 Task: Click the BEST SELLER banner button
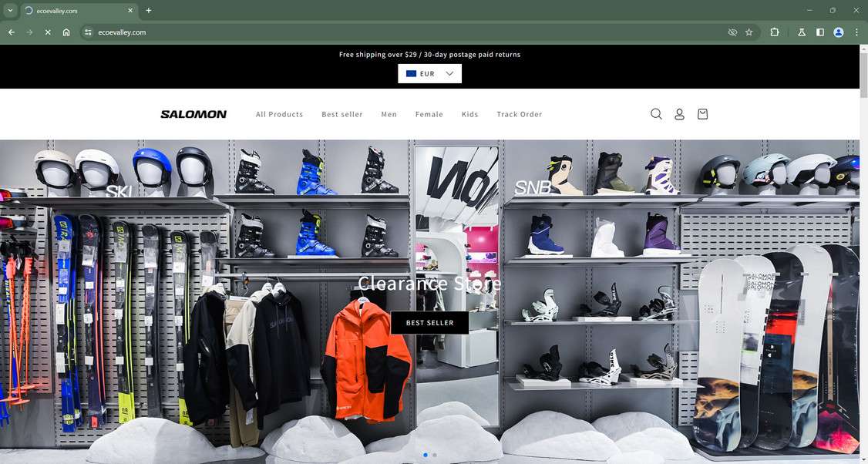click(x=429, y=323)
